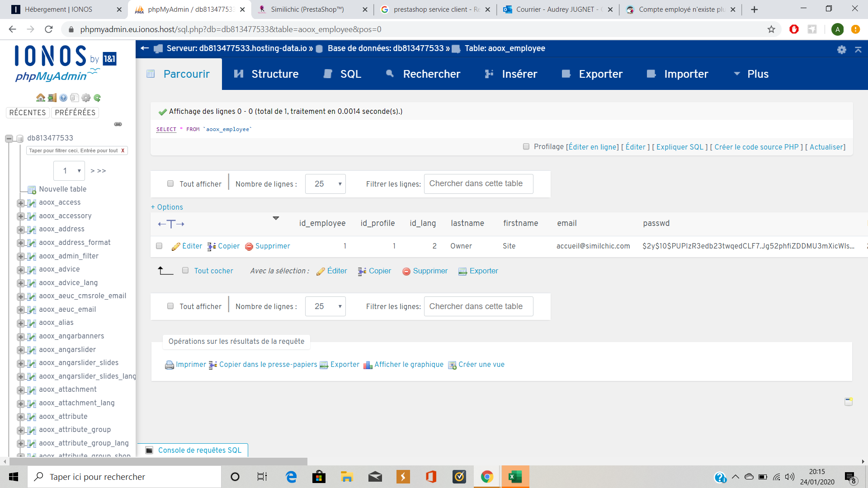Click the Supprimer link in the employee row
868x488 pixels.
pyautogui.click(x=273, y=246)
